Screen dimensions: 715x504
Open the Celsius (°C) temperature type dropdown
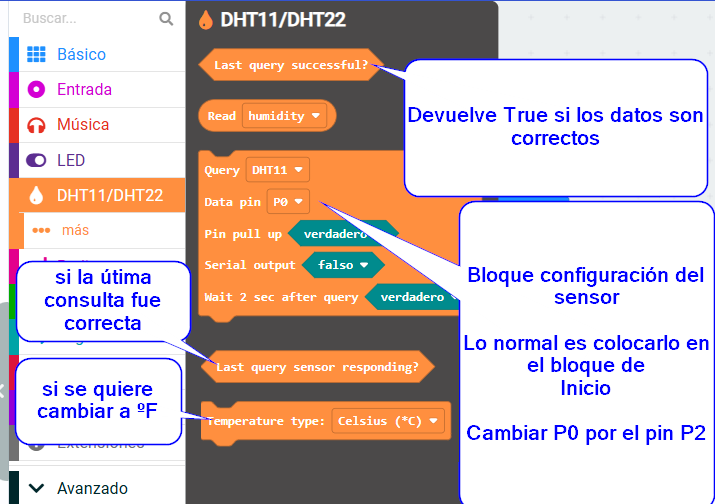click(388, 421)
